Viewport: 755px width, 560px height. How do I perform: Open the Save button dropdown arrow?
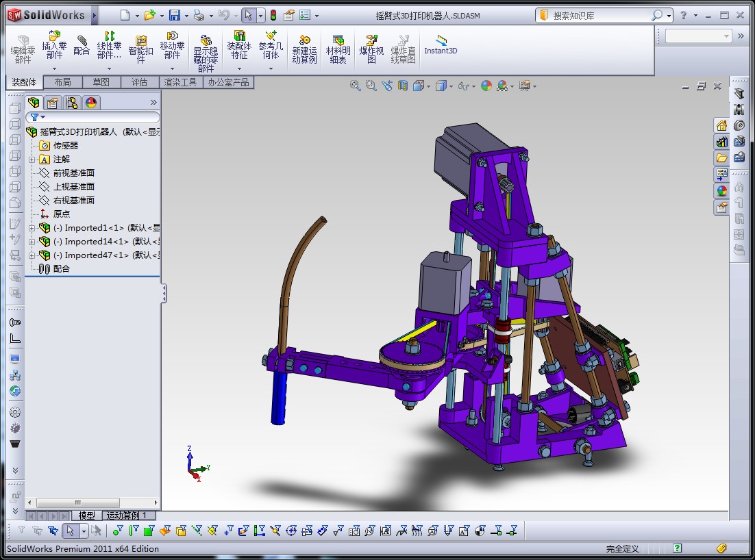pos(186,15)
